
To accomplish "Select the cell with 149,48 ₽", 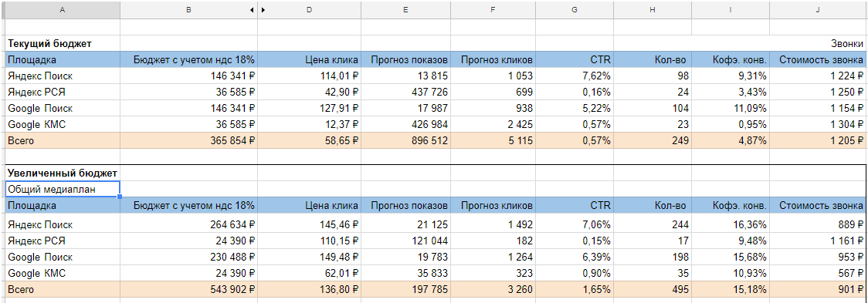I will (x=310, y=258).
